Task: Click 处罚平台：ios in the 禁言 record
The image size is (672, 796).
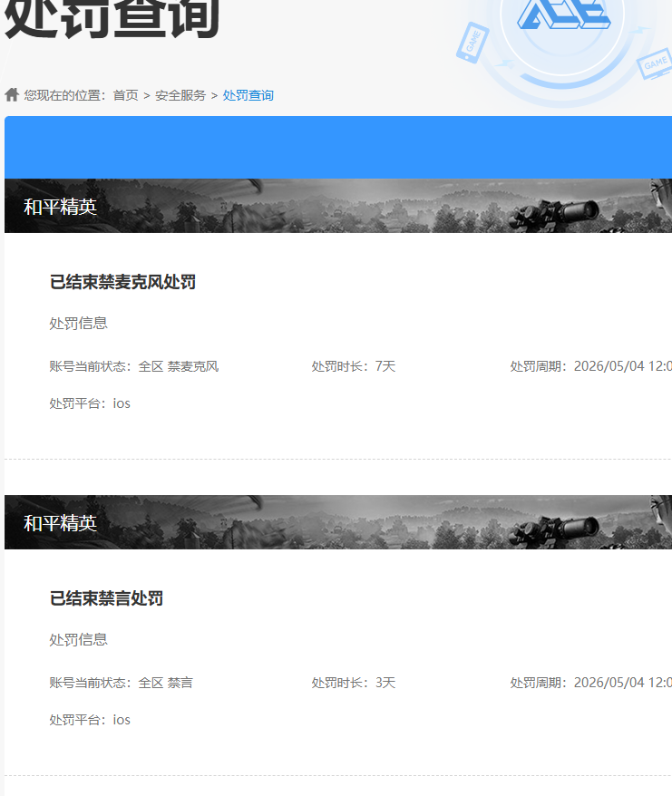Action: click(90, 720)
